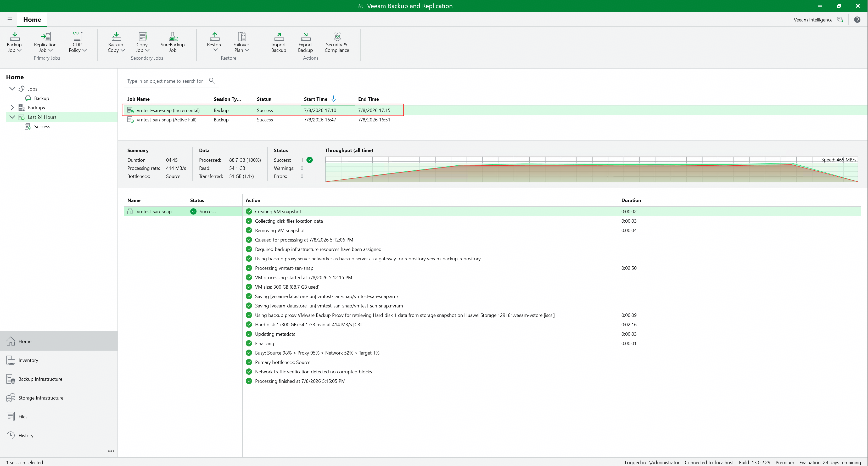Expand the Backups tree node
Image resolution: width=868 pixels, height=466 pixels.
click(13, 108)
